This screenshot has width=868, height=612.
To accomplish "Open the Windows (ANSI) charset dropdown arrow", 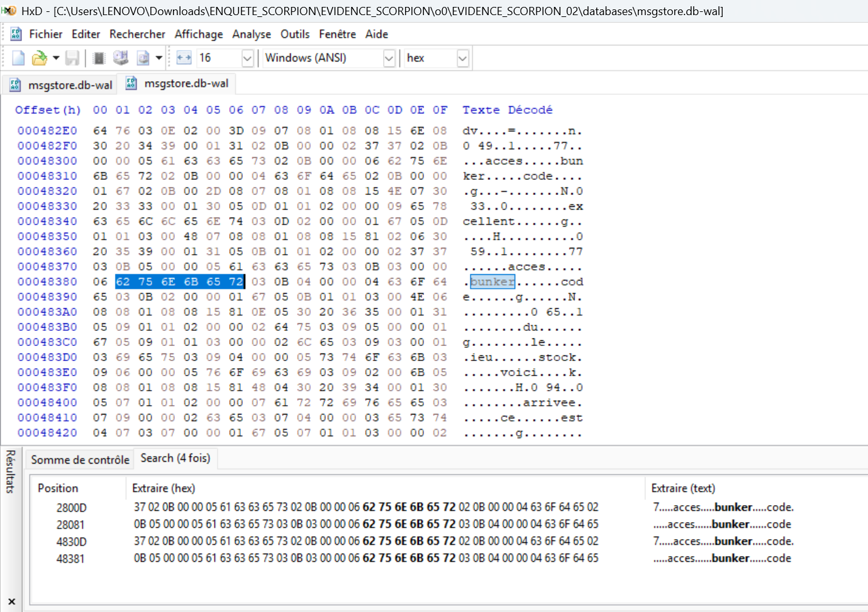I will pyautogui.click(x=389, y=58).
